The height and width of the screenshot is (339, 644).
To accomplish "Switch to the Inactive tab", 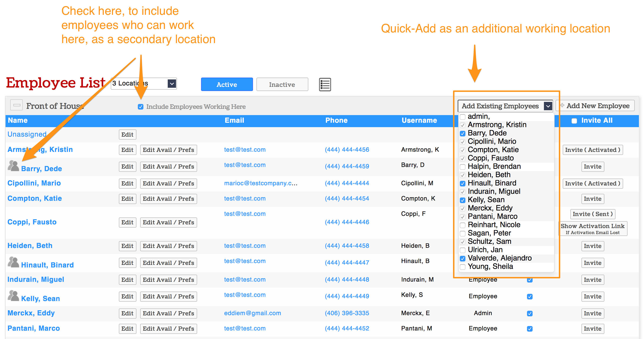I will tap(282, 85).
